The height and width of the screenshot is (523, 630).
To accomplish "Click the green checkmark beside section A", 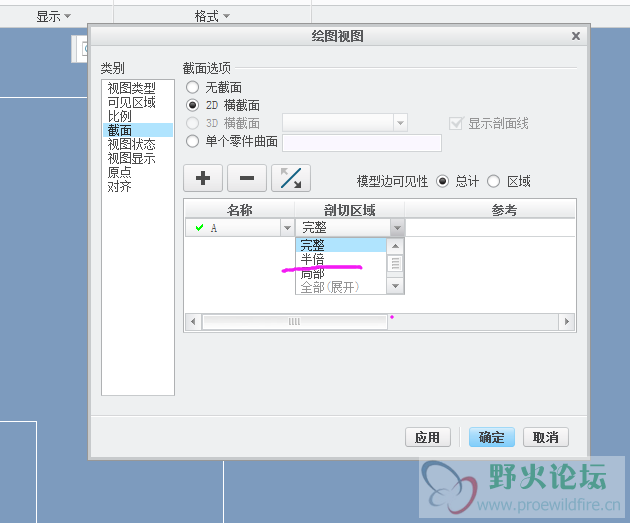I will click(x=199, y=228).
